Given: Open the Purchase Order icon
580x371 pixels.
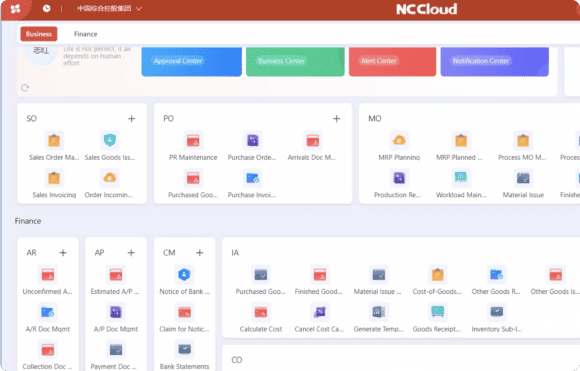Looking at the screenshot, I should 252,141.
